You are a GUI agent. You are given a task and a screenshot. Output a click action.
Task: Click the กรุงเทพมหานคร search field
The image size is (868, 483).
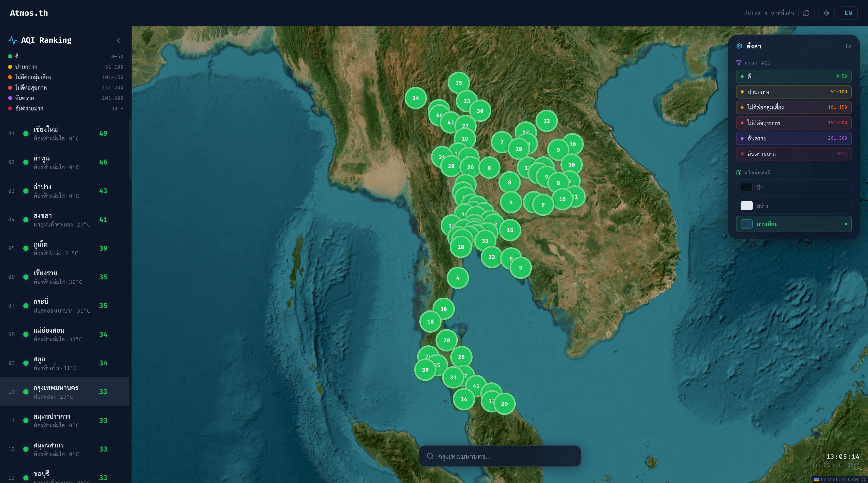[500, 456]
